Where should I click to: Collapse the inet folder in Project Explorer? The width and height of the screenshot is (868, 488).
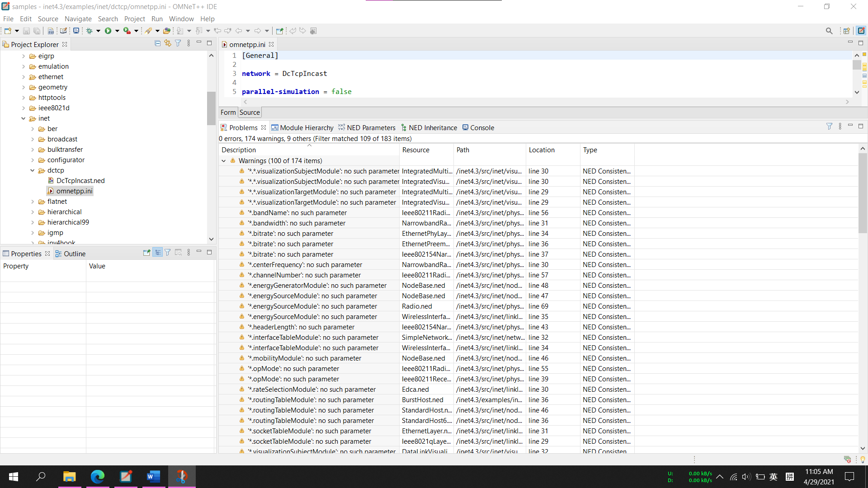tap(24, 118)
